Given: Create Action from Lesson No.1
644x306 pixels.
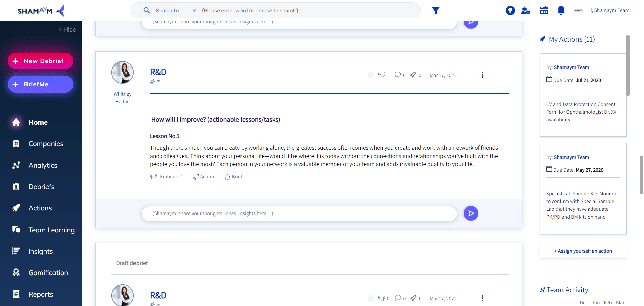Looking at the screenshot, I should (203, 177).
